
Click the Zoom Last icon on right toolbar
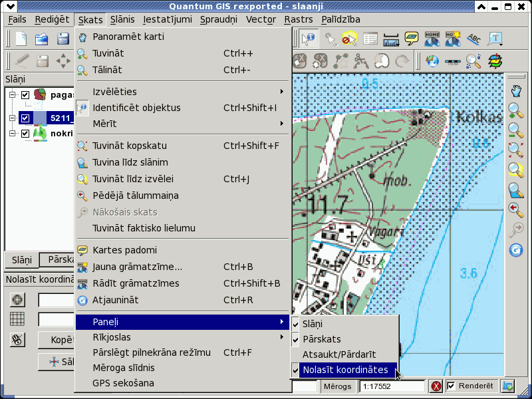pos(516,209)
